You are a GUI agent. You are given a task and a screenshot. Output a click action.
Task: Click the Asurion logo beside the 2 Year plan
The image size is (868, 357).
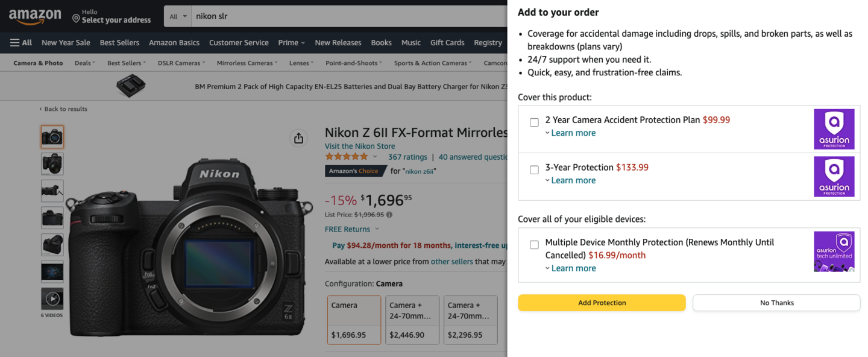pos(834,129)
